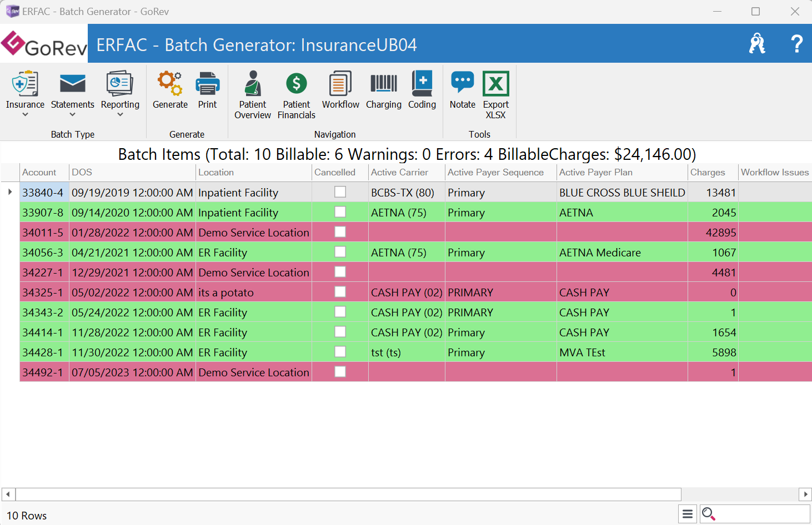The width and height of the screenshot is (812, 525).
Task: Open the Coding book icon
Action: [x=422, y=84]
